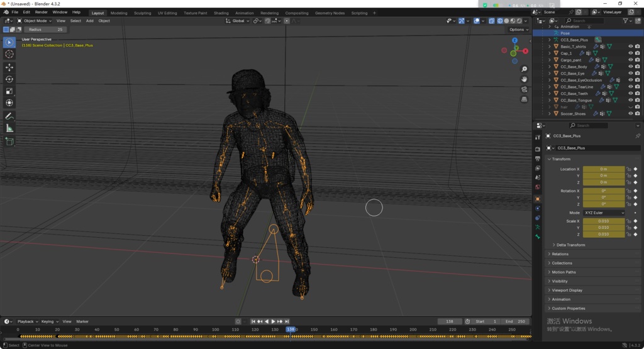Click the hand pan view icon
The width and height of the screenshot is (644, 349).
click(525, 79)
